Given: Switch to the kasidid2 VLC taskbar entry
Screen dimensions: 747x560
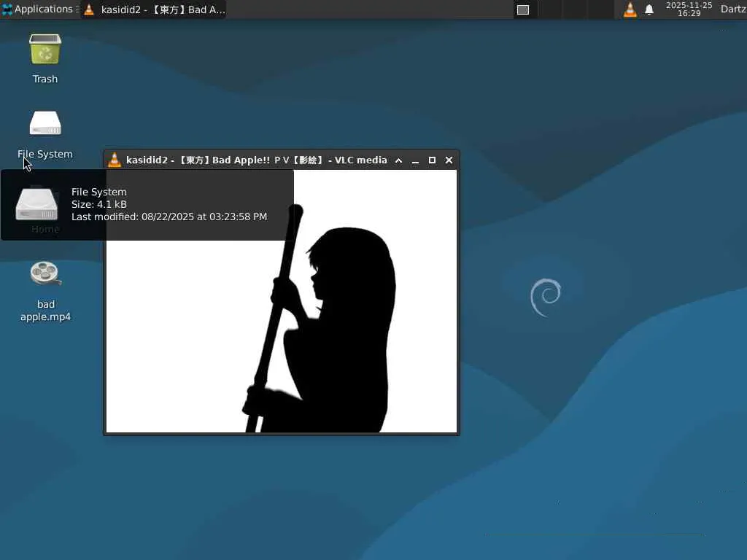Looking at the screenshot, I should 154,9.
